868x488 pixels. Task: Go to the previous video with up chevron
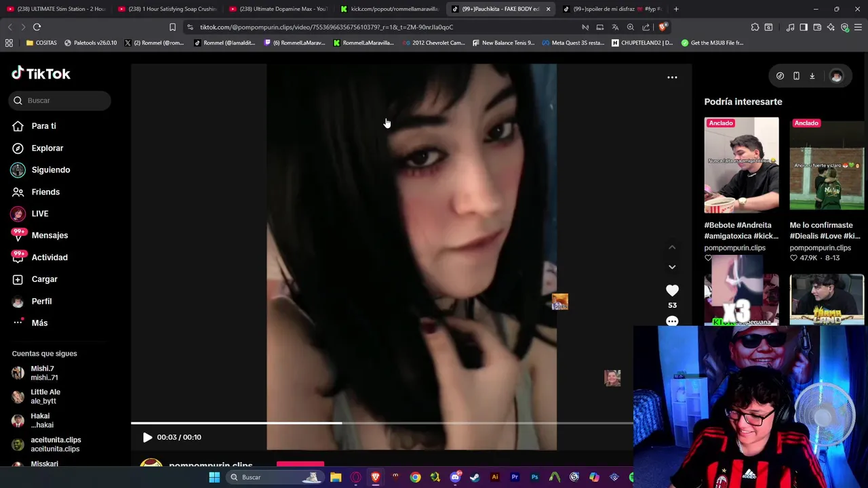(672, 247)
